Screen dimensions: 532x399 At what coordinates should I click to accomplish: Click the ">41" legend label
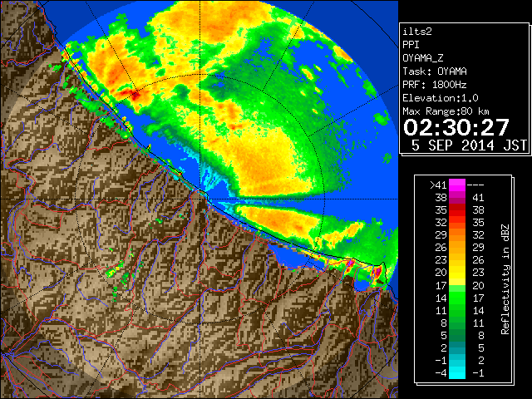point(438,185)
